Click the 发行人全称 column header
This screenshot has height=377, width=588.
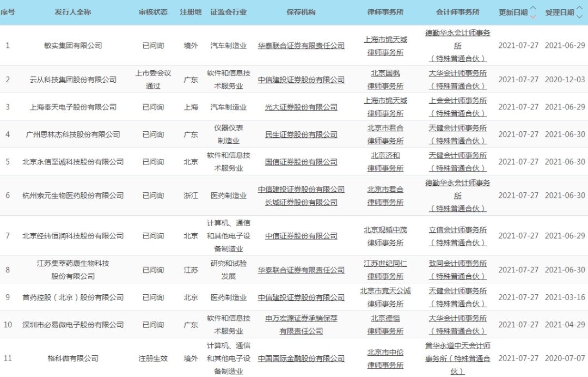pos(73,12)
